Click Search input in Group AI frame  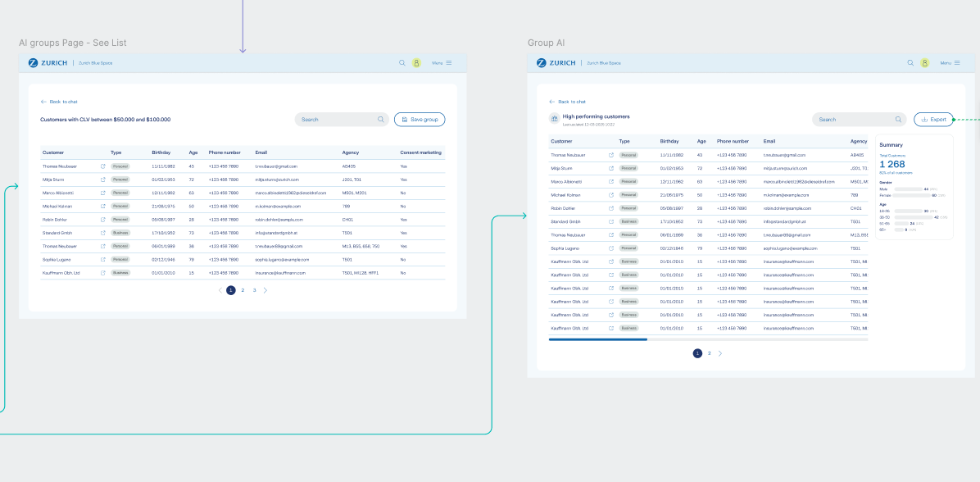pos(860,120)
